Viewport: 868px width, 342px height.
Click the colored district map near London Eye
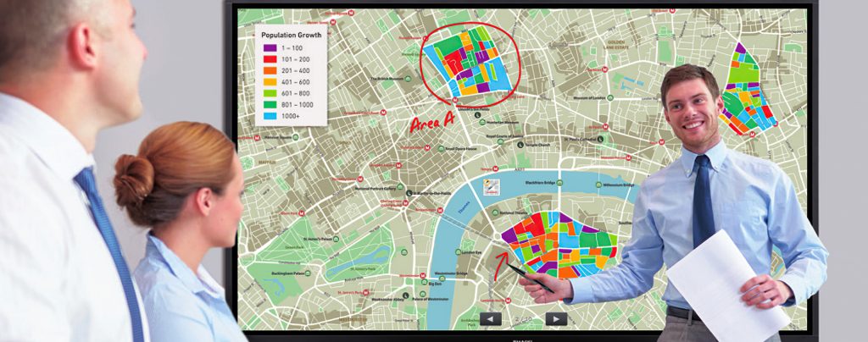coord(559,245)
